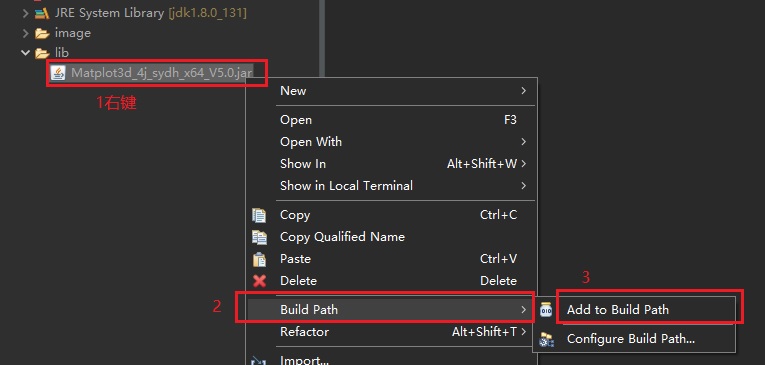Open the Build Path submenu arrow
The width and height of the screenshot is (765, 365).
coord(523,309)
